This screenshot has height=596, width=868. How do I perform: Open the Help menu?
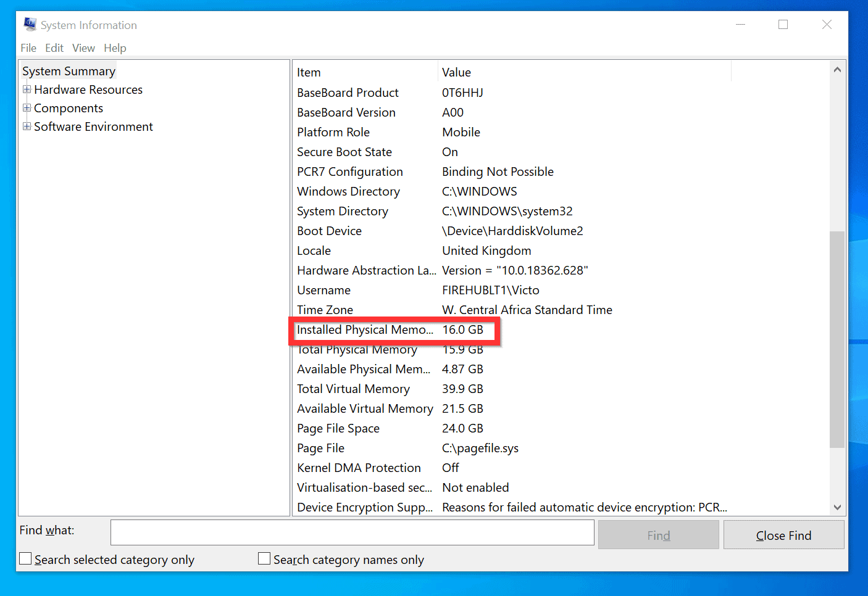click(x=115, y=48)
